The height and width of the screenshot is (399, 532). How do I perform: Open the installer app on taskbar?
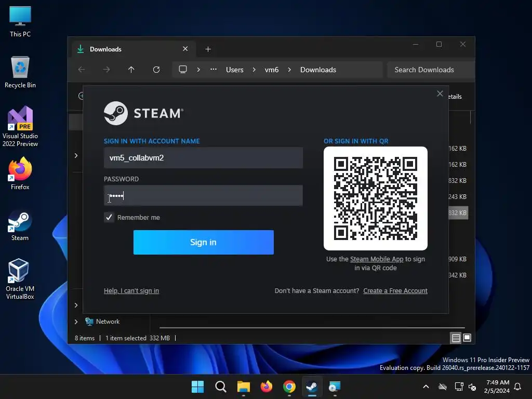pyautogui.click(x=335, y=387)
